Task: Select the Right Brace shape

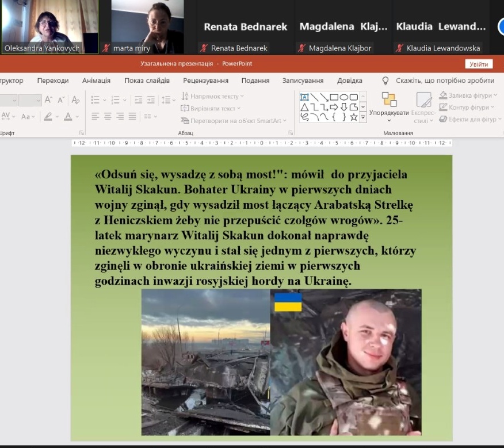Action: [344, 117]
